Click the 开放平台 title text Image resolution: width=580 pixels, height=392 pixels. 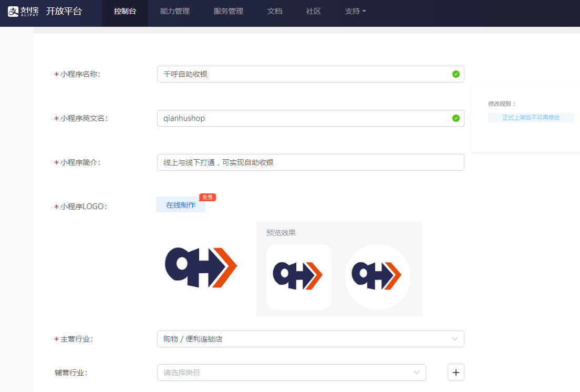pos(64,12)
